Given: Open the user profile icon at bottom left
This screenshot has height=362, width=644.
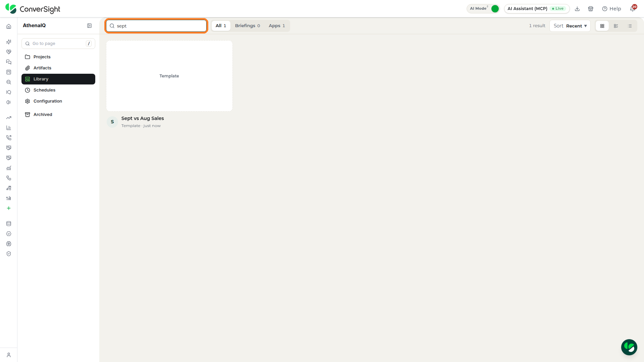Looking at the screenshot, I should coord(9,355).
